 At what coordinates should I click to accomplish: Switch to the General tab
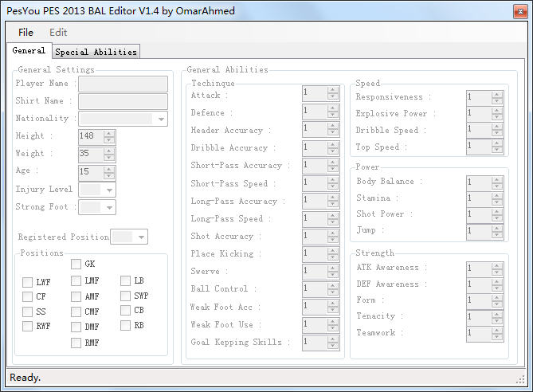(x=29, y=51)
